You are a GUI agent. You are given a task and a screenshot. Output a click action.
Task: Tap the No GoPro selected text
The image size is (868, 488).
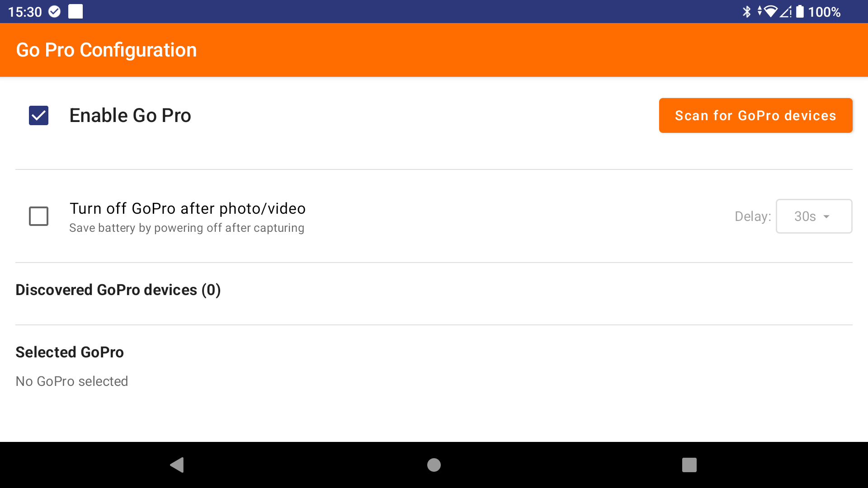point(71,381)
